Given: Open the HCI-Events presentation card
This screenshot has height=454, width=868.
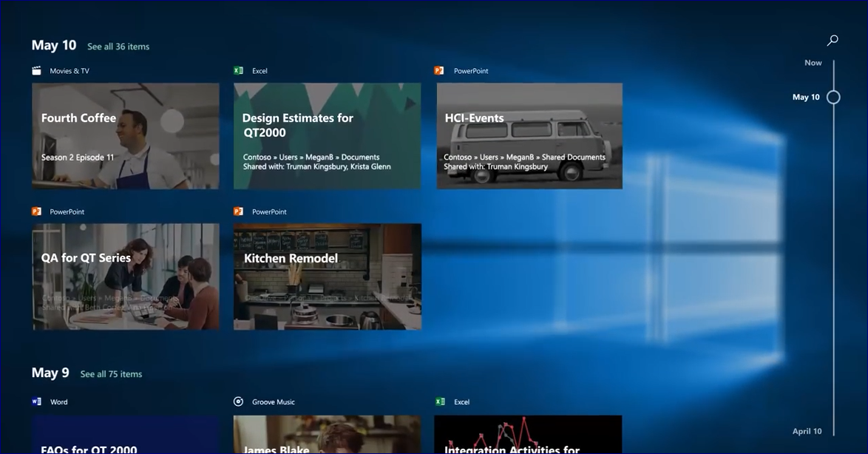Looking at the screenshot, I should [x=529, y=135].
